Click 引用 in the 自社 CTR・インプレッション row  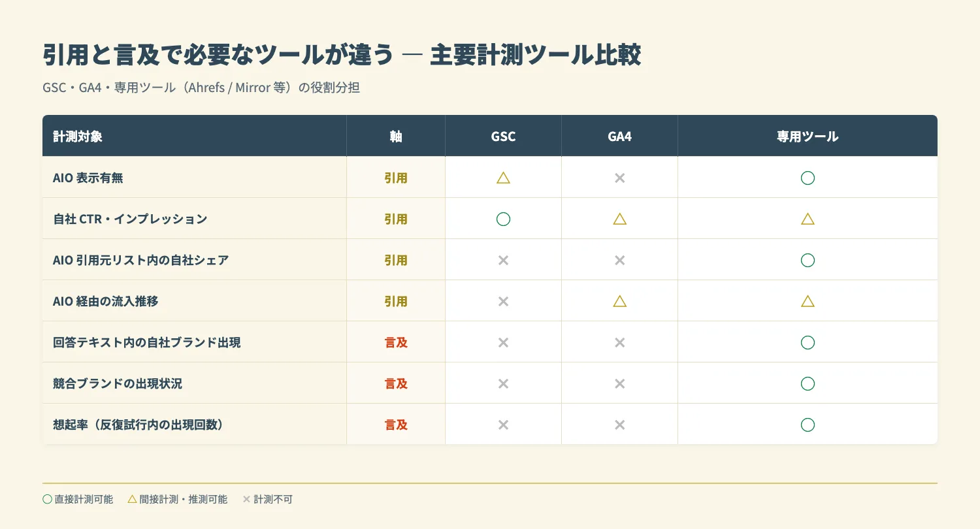click(x=396, y=219)
